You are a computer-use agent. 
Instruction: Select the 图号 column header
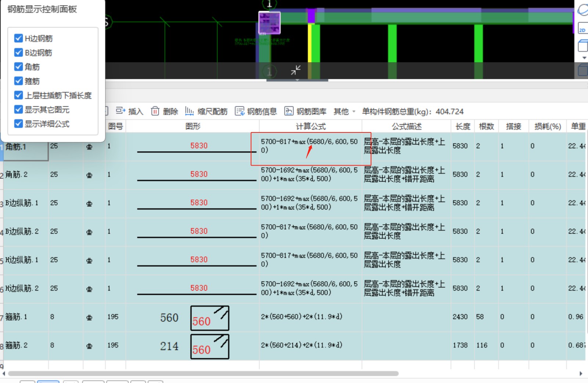(115, 126)
